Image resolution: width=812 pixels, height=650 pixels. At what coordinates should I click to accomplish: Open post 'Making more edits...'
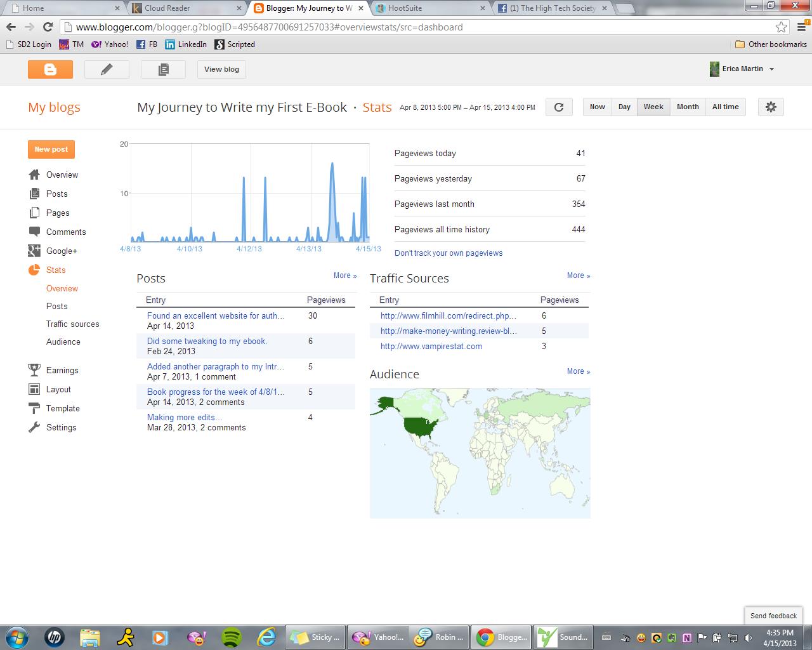pyautogui.click(x=185, y=417)
